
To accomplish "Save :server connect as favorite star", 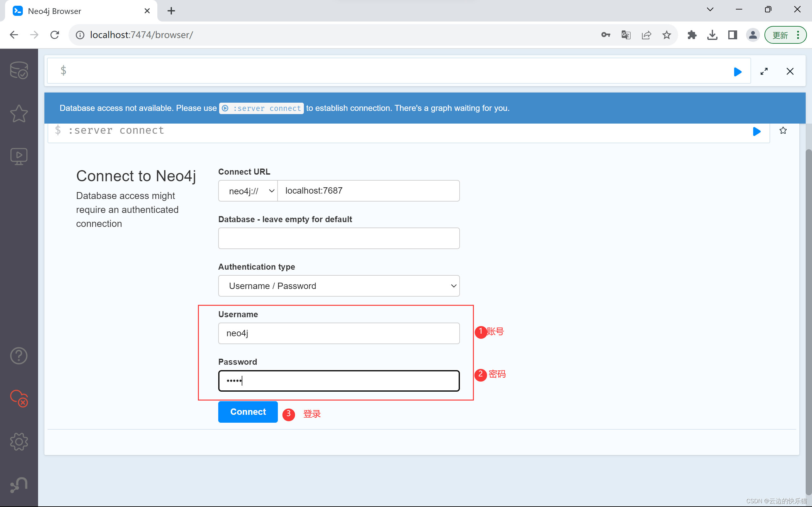I will coord(783,131).
